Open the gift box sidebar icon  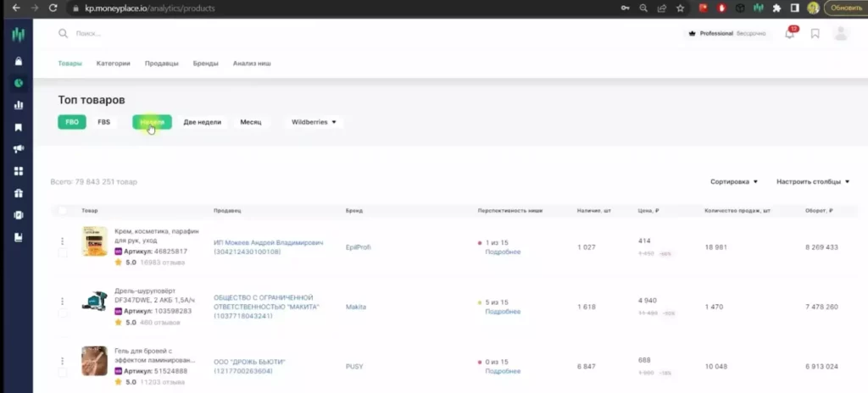19,193
